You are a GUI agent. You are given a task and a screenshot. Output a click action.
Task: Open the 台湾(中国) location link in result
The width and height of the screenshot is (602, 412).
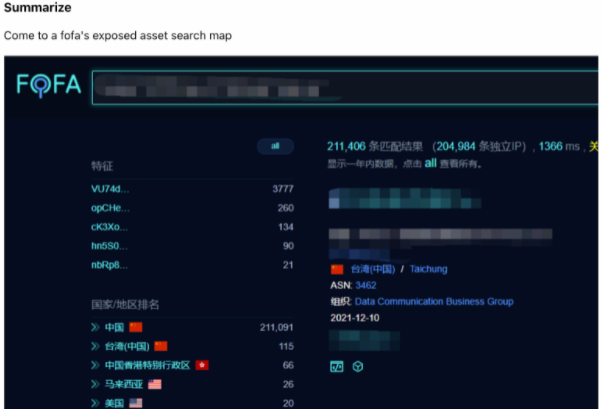tap(373, 269)
